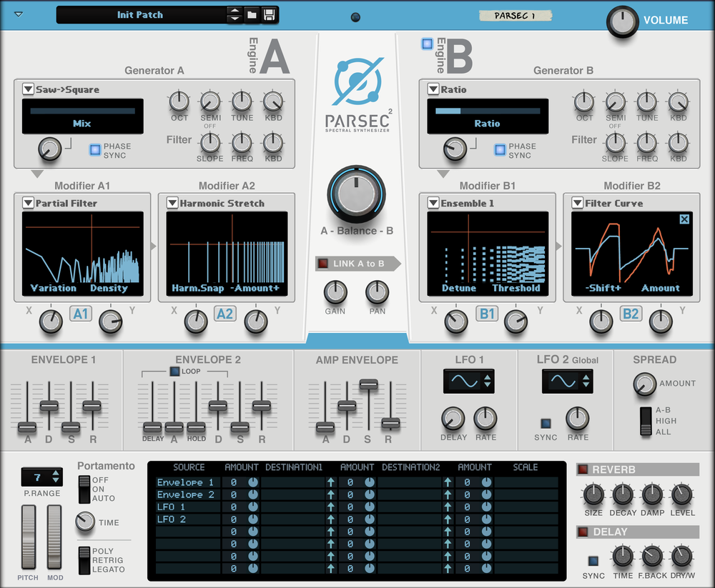Viewport: 715px width, 588px height.
Task: Click the Init Patch name display
Action: pos(140,14)
